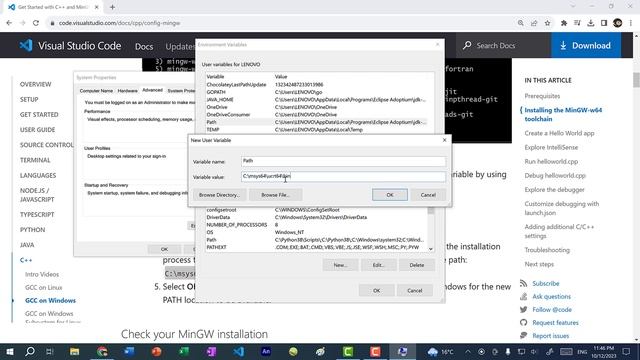
Task: Open the PYTHON docs section
Action: pos(33,230)
